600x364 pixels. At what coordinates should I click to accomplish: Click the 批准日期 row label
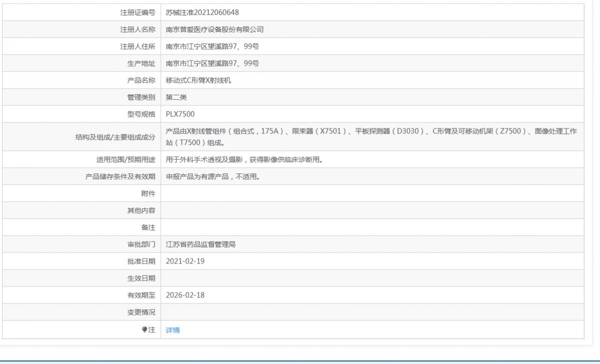click(x=141, y=261)
